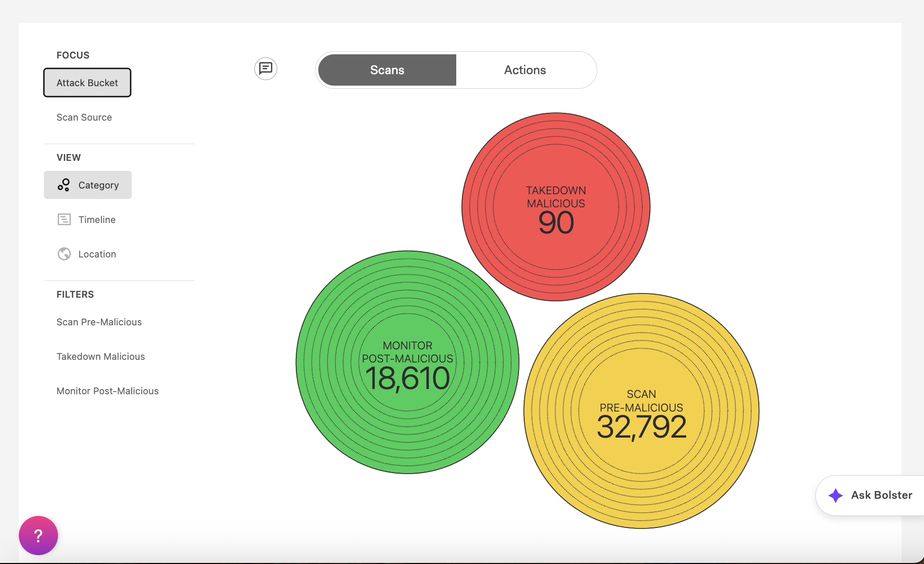Viewport: 924px width, 564px height.
Task: Select Attack Bucket focus
Action: (87, 83)
